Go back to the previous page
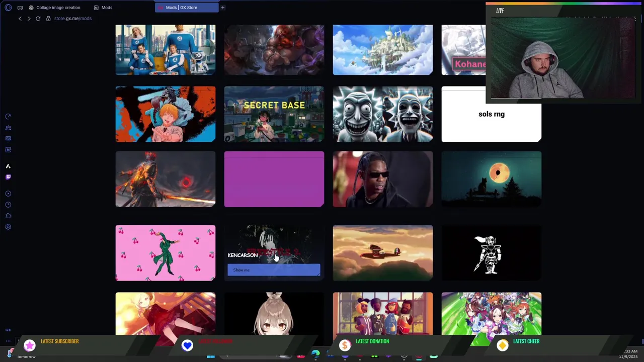Screen dimensions: 644x362 tap(20, 19)
